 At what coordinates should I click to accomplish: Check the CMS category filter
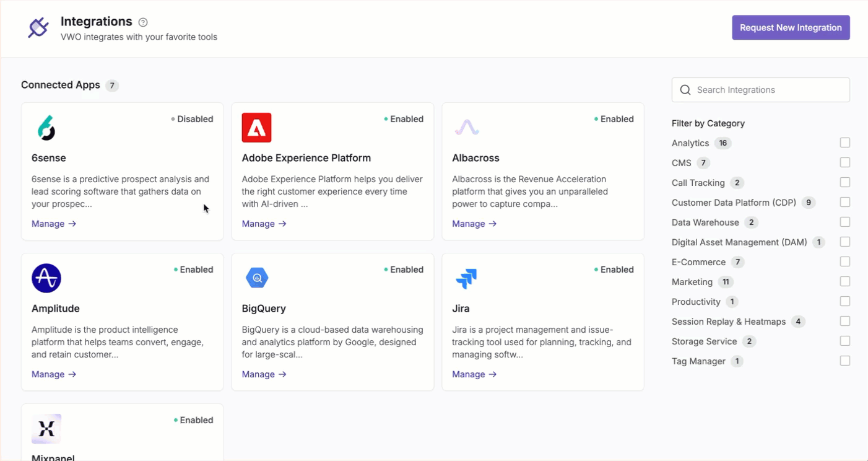tap(845, 163)
